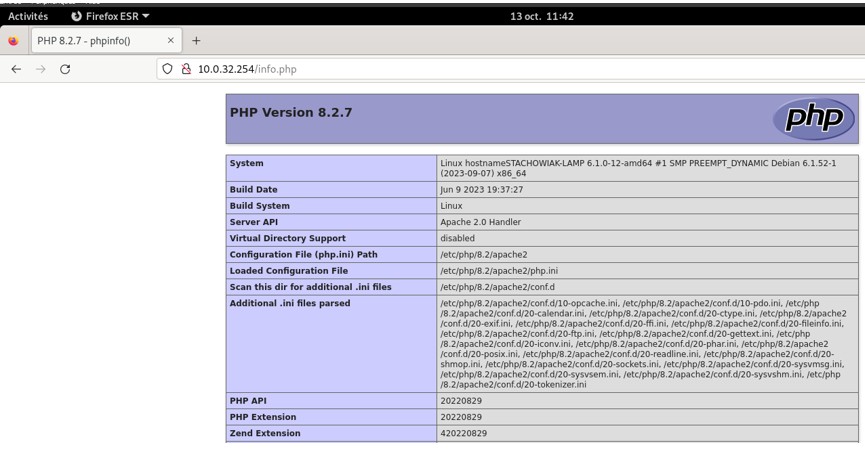This screenshot has height=451, width=865.
Task: Open a new tab with the plus button
Action: coord(196,41)
